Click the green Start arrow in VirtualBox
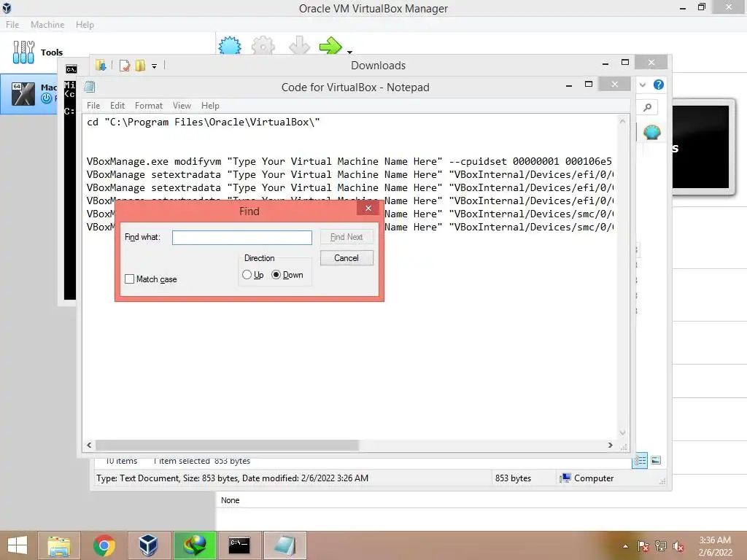 [x=330, y=46]
